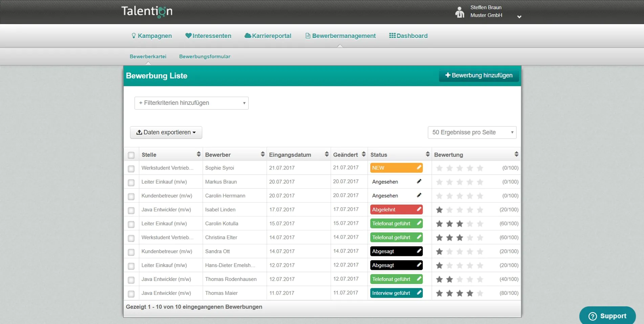
Task: Click Abgelehnt status badge
Action: (396, 209)
